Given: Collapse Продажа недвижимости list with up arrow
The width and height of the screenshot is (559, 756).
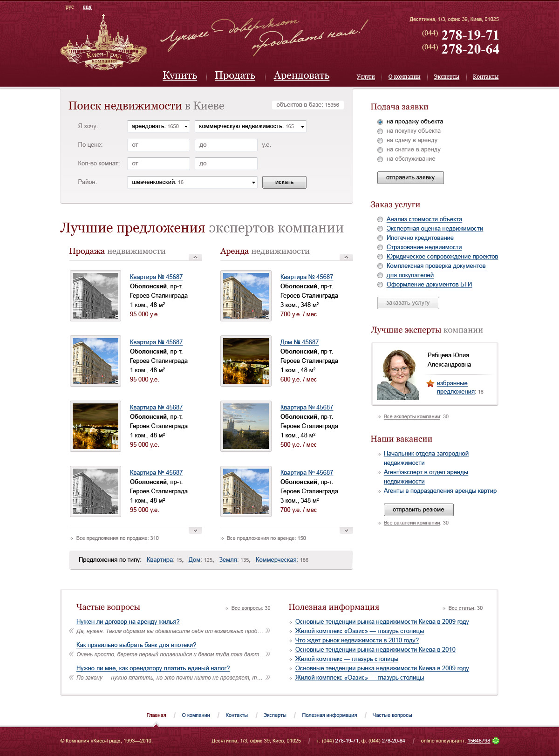Looking at the screenshot, I should pos(195,257).
